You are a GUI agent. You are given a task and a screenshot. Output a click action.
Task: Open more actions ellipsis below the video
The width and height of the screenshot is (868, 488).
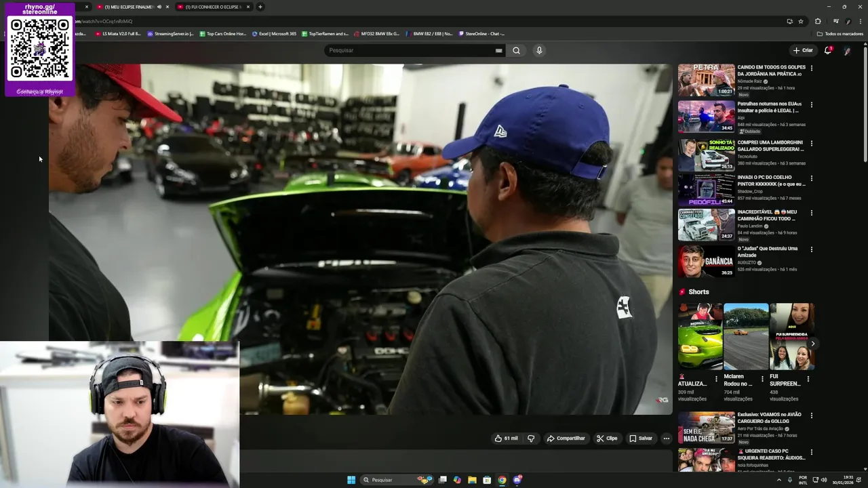pyautogui.click(x=666, y=439)
